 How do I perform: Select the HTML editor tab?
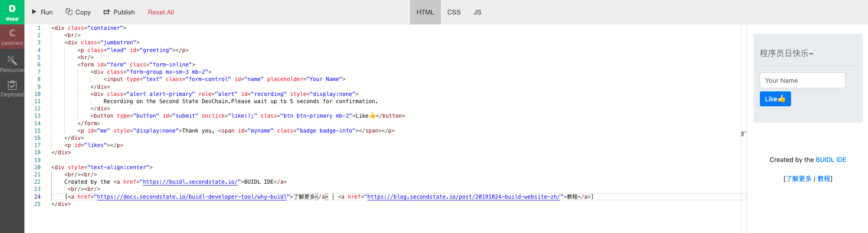tap(425, 12)
